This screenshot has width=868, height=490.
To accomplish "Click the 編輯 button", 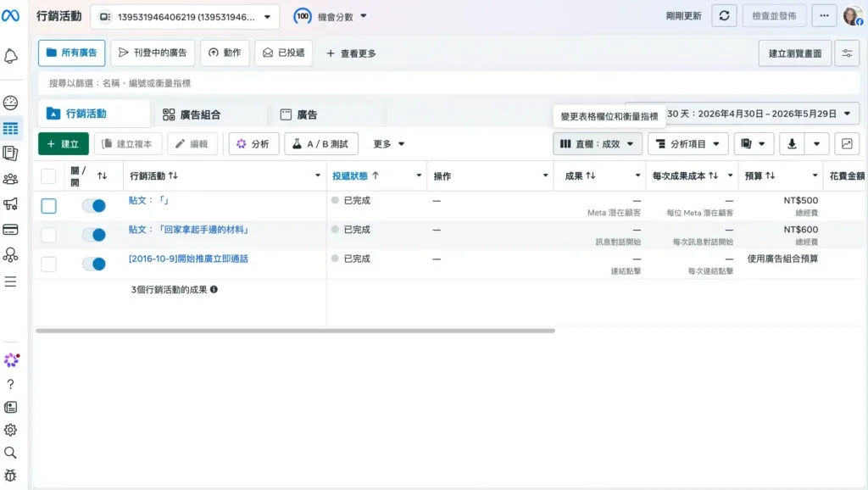I will click(192, 144).
